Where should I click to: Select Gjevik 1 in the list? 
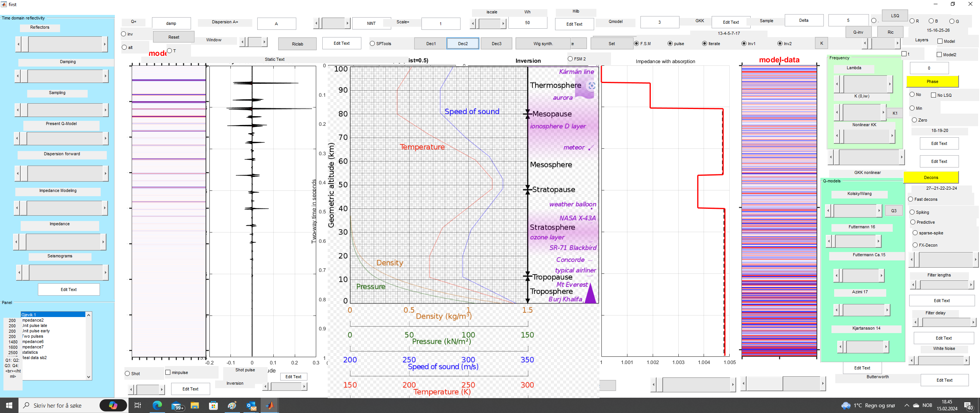pyautogui.click(x=53, y=315)
